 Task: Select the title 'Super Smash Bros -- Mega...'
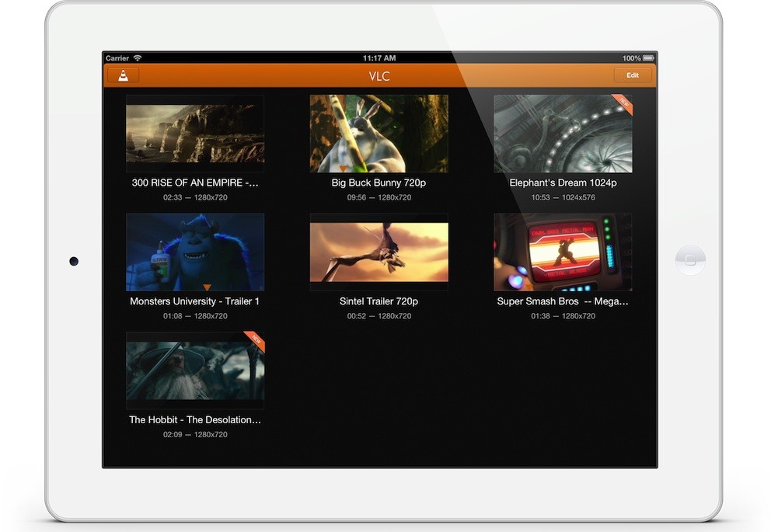coord(563,301)
